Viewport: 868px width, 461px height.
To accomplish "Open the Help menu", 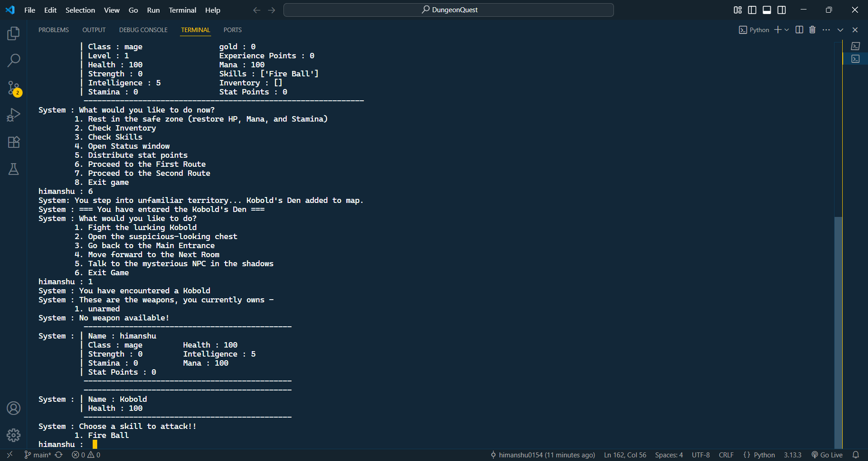I will click(x=213, y=10).
